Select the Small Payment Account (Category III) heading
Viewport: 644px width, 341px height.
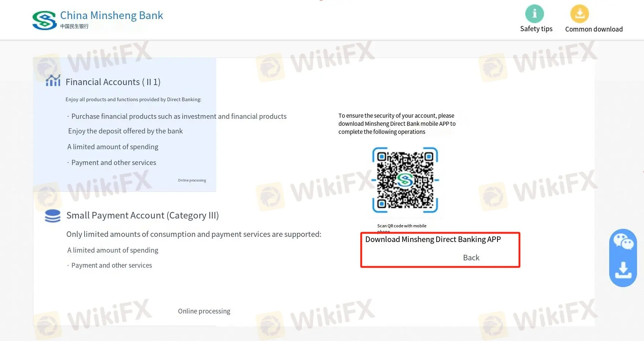pyautogui.click(x=143, y=216)
